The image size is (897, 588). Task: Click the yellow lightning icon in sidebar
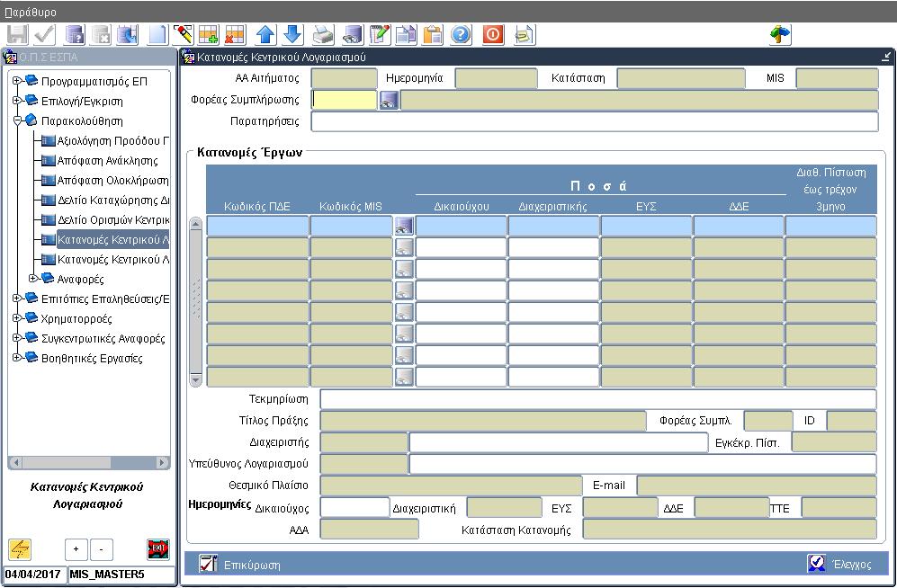(20, 549)
